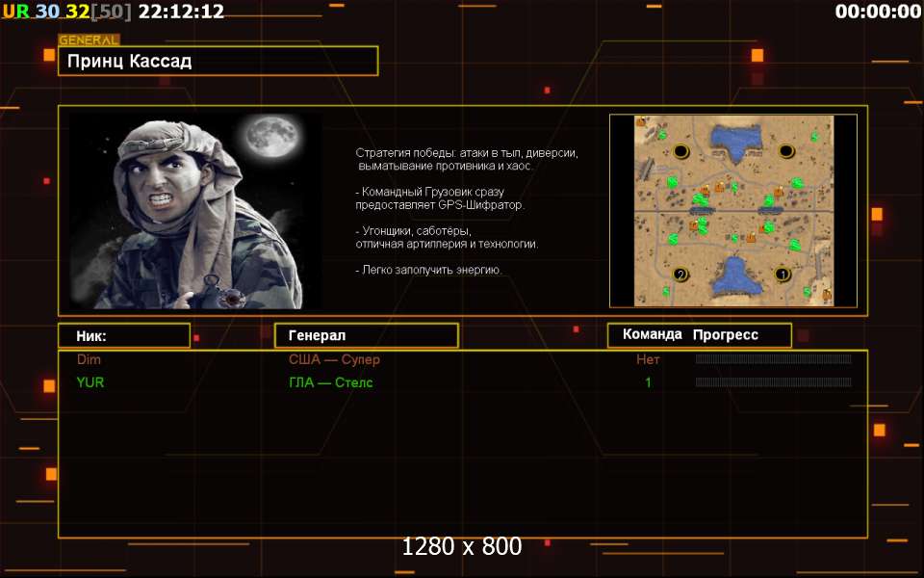The image size is (924, 578).
Task: Click the ГЛА — Стелс general entry
Action: [x=330, y=382]
